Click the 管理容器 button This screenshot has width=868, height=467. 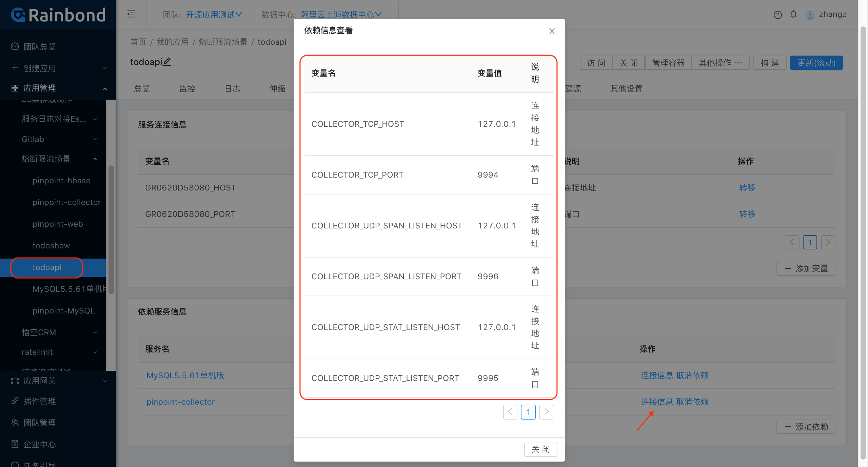coord(668,63)
